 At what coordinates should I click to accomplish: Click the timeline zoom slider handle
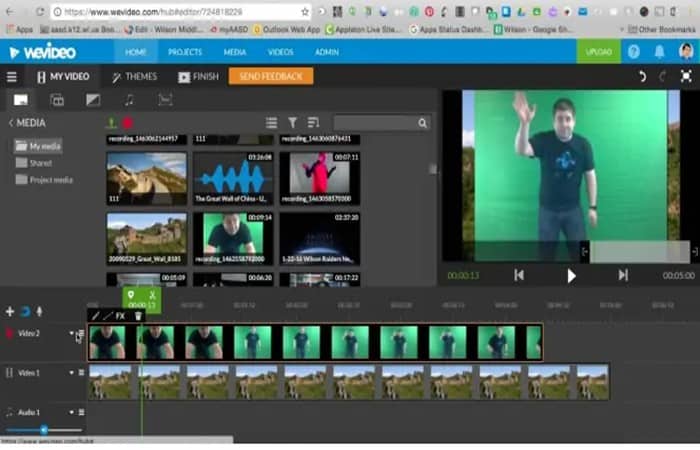(x=44, y=430)
